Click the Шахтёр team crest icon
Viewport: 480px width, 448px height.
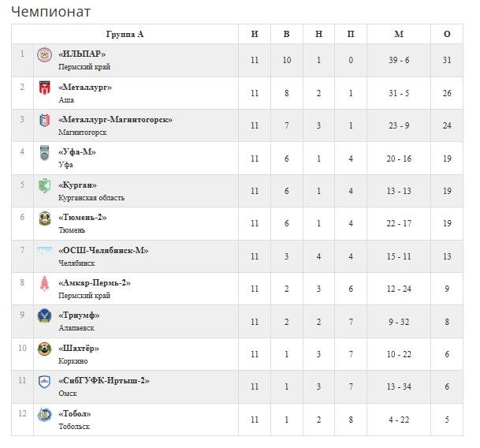click(x=44, y=349)
